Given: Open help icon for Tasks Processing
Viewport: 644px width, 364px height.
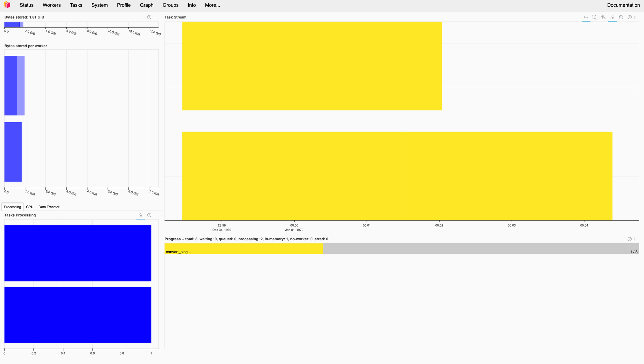Looking at the screenshot, I should 149,215.
